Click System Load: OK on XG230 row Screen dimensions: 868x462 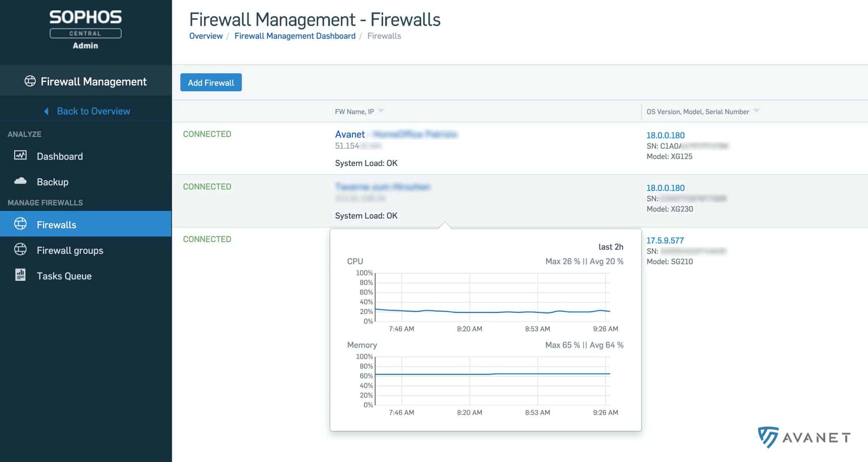(366, 216)
